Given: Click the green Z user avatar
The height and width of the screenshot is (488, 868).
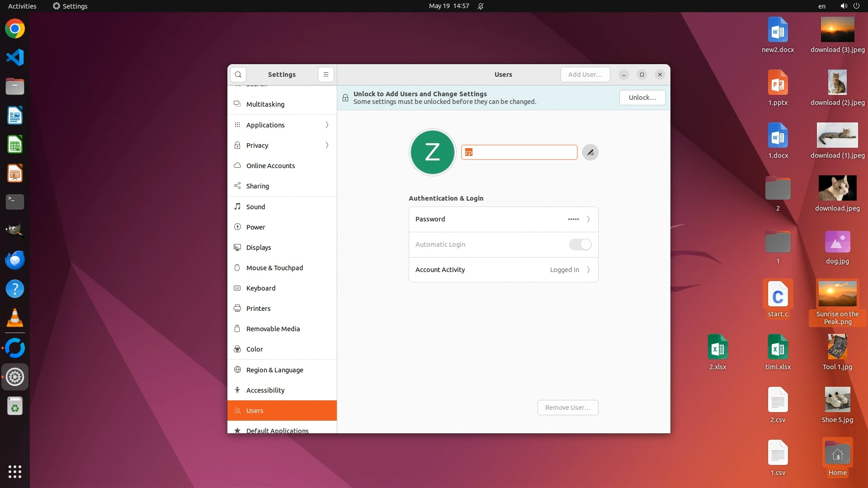Looking at the screenshot, I should (x=432, y=152).
